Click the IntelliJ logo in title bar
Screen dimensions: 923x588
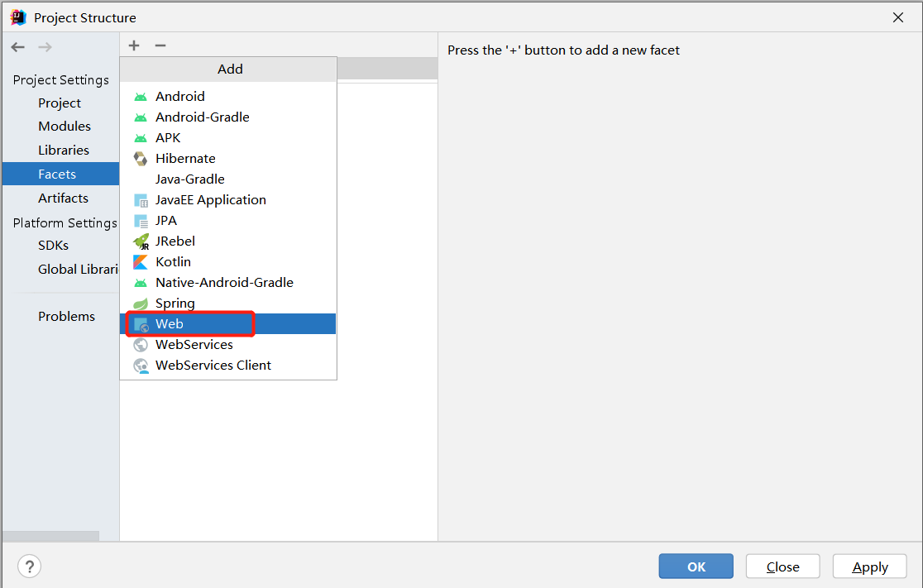[x=18, y=17]
